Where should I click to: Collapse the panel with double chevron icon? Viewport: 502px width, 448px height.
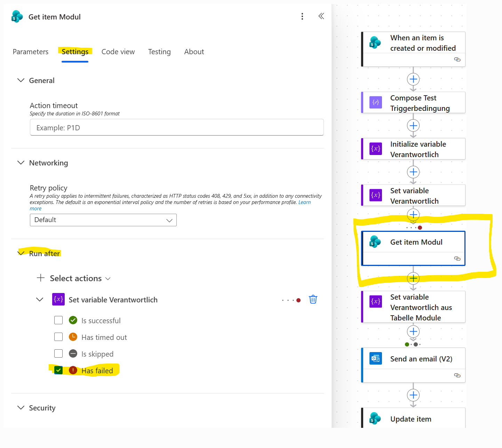(x=321, y=16)
